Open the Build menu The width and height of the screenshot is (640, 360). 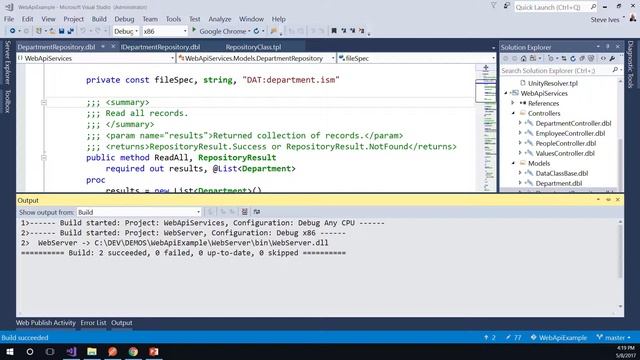click(x=99, y=19)
